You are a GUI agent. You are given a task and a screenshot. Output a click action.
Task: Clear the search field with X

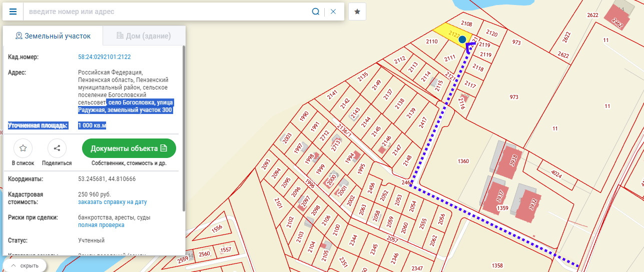[333, 11]
